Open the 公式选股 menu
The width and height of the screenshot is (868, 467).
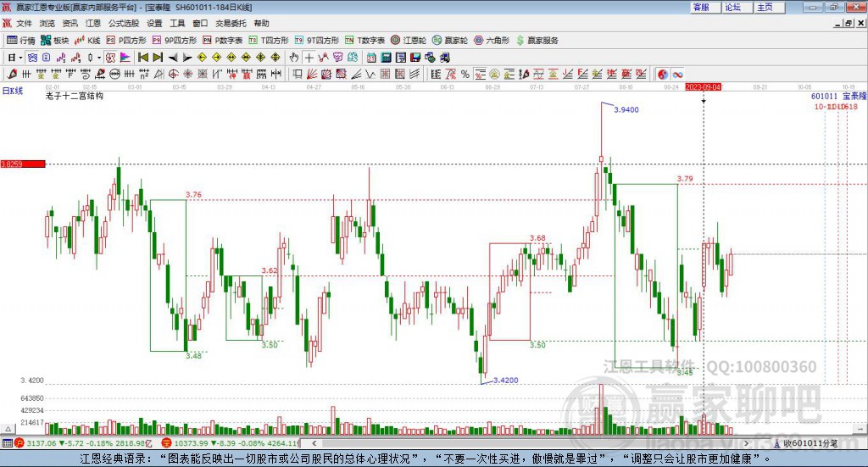tap(124, 23)
